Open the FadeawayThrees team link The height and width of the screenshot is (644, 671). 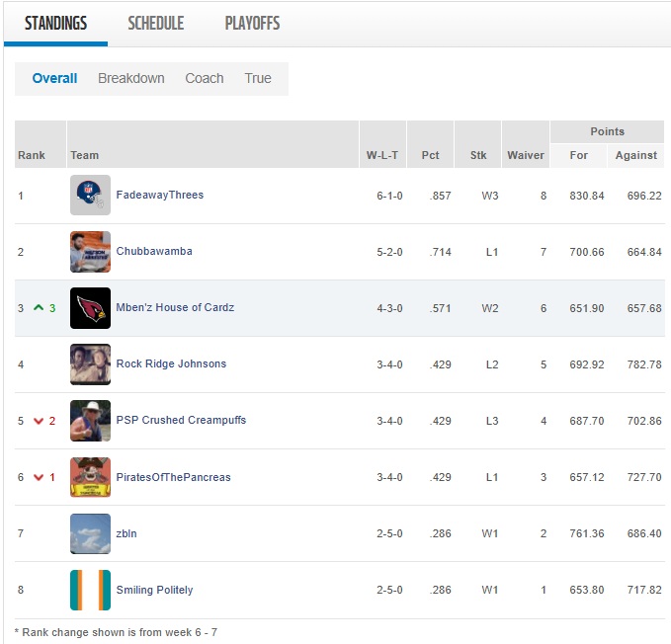point(159,196)
